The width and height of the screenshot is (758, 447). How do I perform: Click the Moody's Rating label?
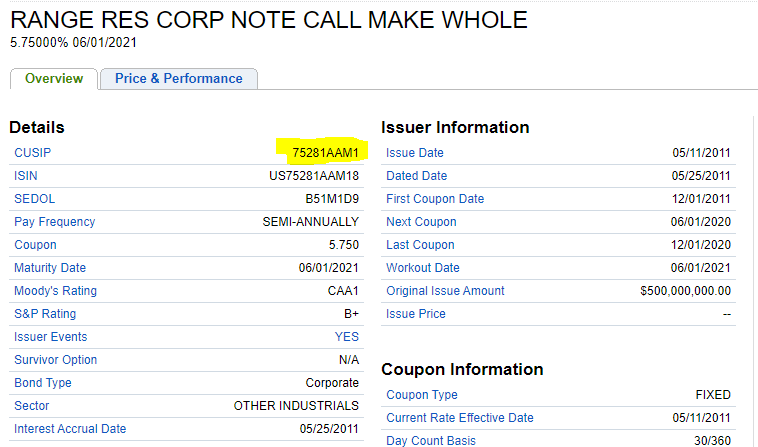(x=56, y=291)
